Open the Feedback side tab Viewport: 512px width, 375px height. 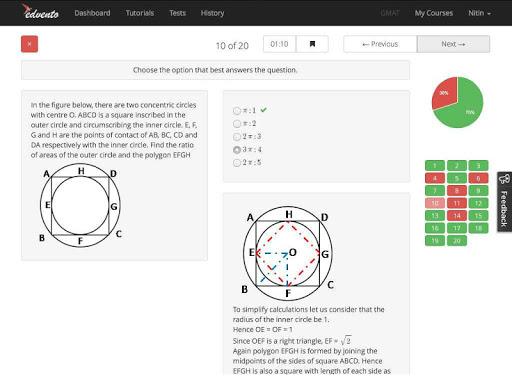tap(504, 202)
